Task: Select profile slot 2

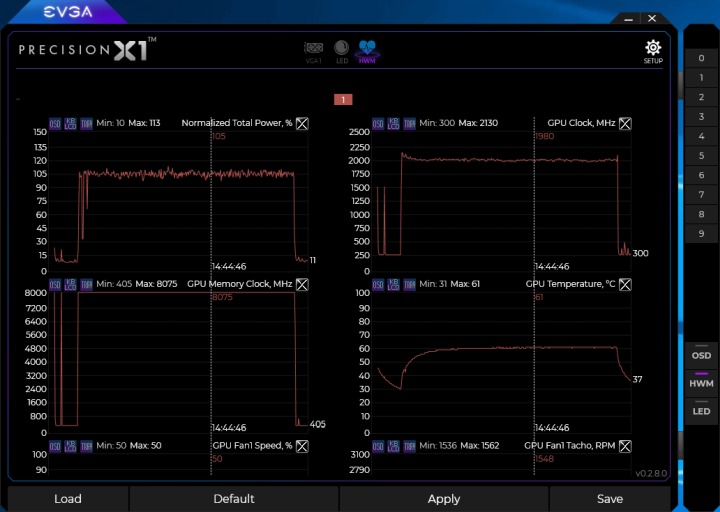Action: (701, 97)
